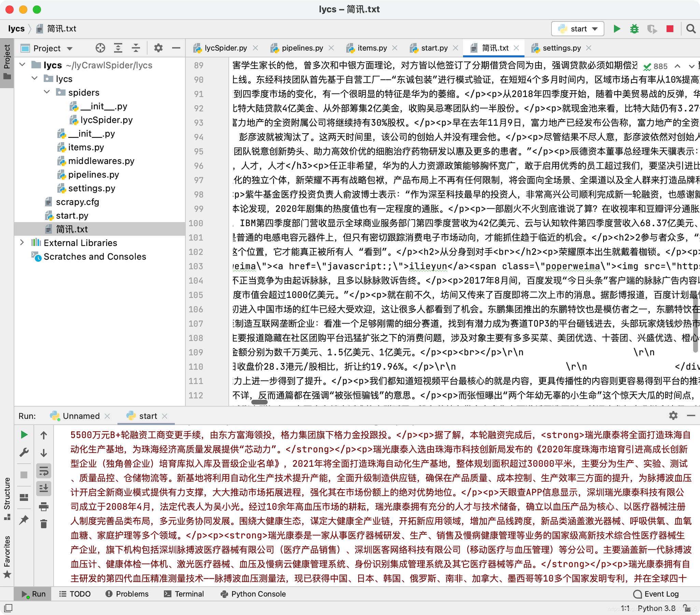Collapse the spiders folder
The height and width of the screenshot is (615, 700).
click(x=47, y=92)
